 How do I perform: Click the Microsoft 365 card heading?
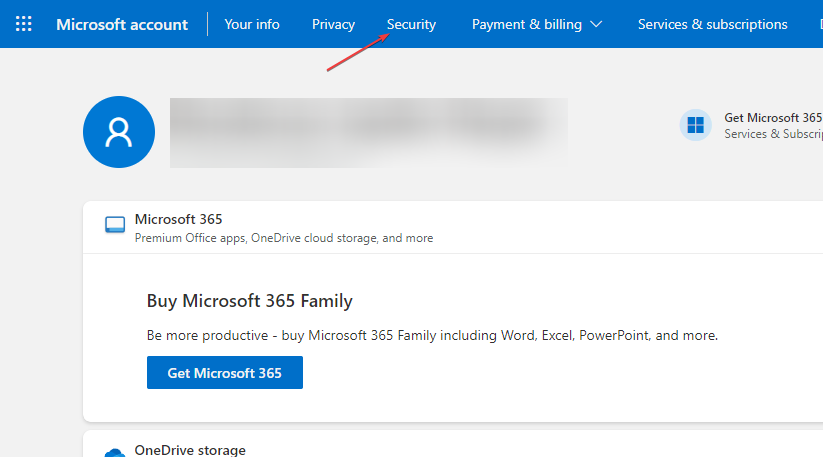click(x=178, y=219)
